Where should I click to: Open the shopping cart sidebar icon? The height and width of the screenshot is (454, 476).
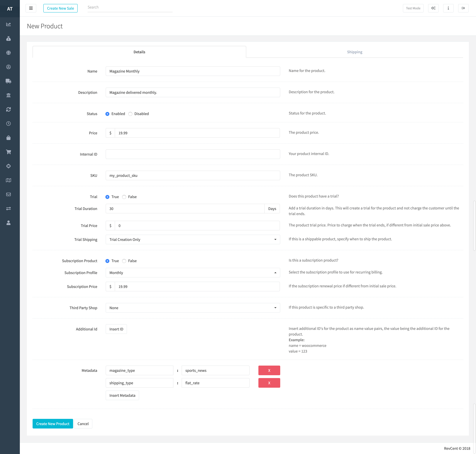[x=8, y=152]
